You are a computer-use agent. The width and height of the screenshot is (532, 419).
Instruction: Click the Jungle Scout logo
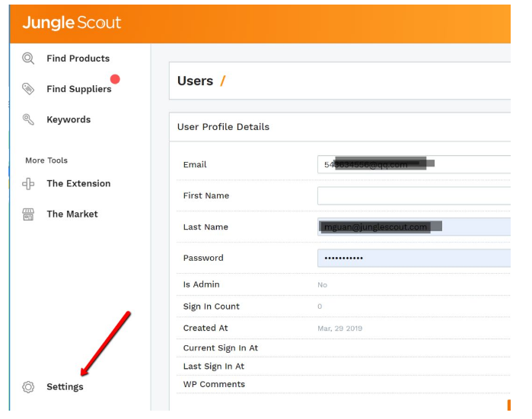tap(72, 23)
